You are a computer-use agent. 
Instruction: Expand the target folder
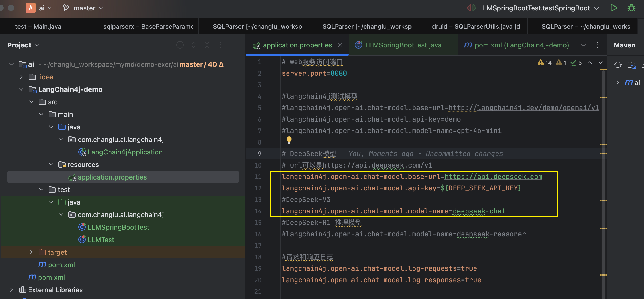tap(31, 252)
